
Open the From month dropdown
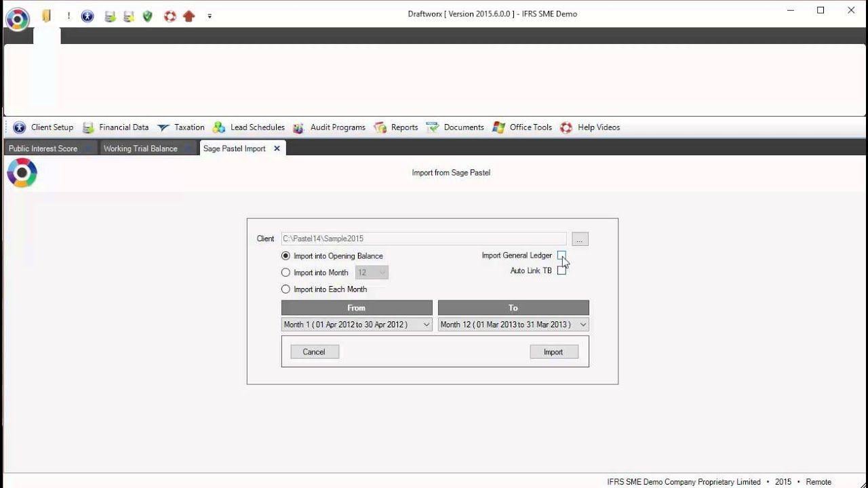[x=357, y=325]
